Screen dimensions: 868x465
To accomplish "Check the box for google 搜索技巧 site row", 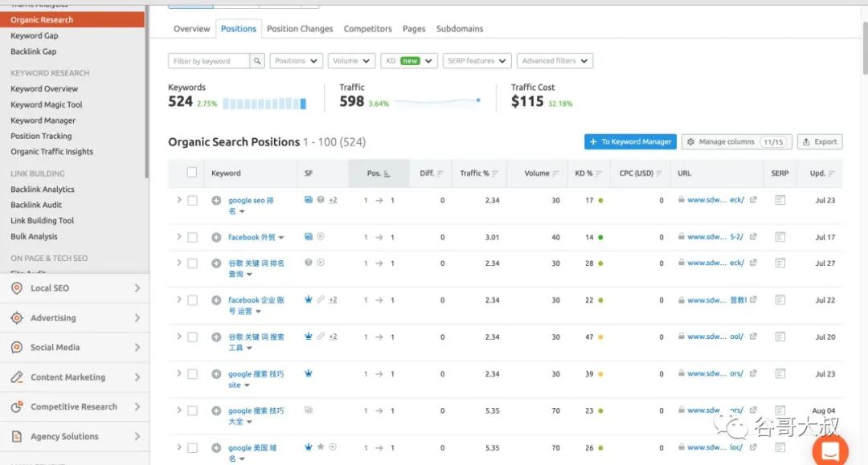I will [x=192, y=373].
